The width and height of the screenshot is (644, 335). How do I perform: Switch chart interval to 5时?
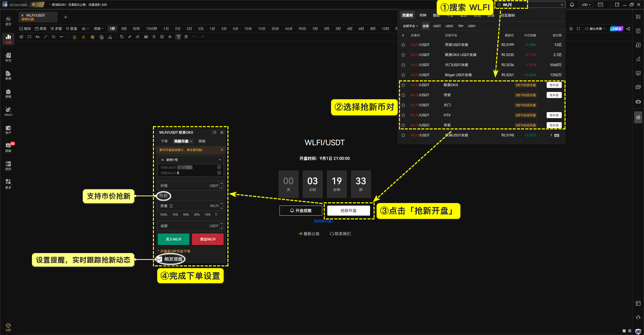point(124,29)
